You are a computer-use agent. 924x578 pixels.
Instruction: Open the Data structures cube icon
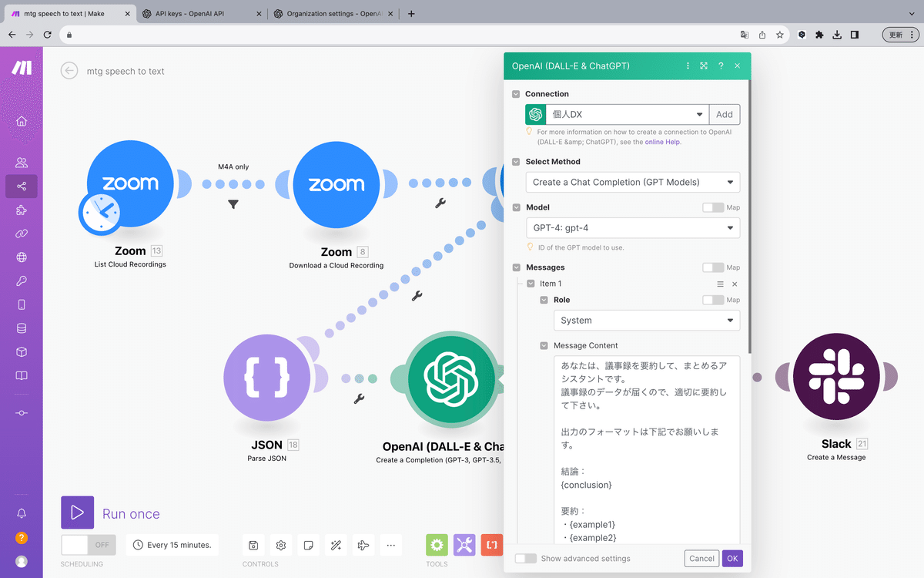pos(21,352)
